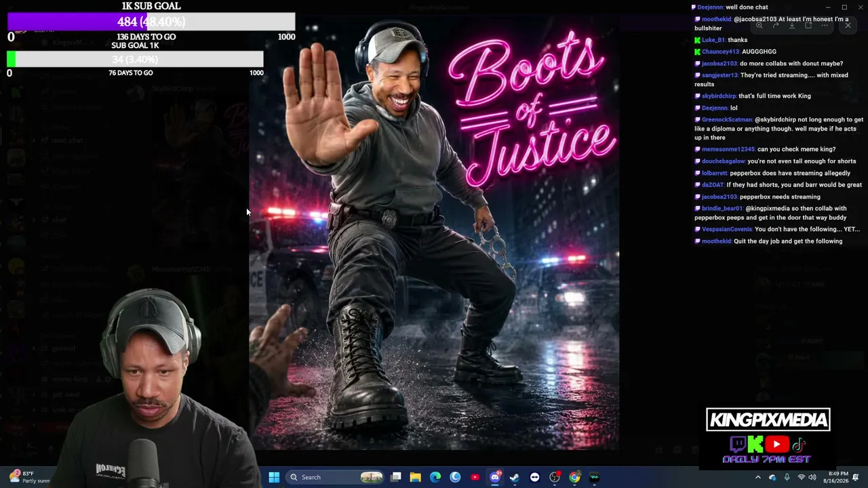Click username lolbarrett in chat

pyautogui.click(x=715, y=174)
